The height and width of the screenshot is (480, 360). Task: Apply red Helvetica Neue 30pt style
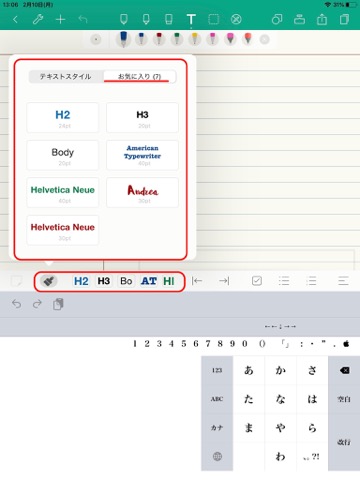(63, 230)
